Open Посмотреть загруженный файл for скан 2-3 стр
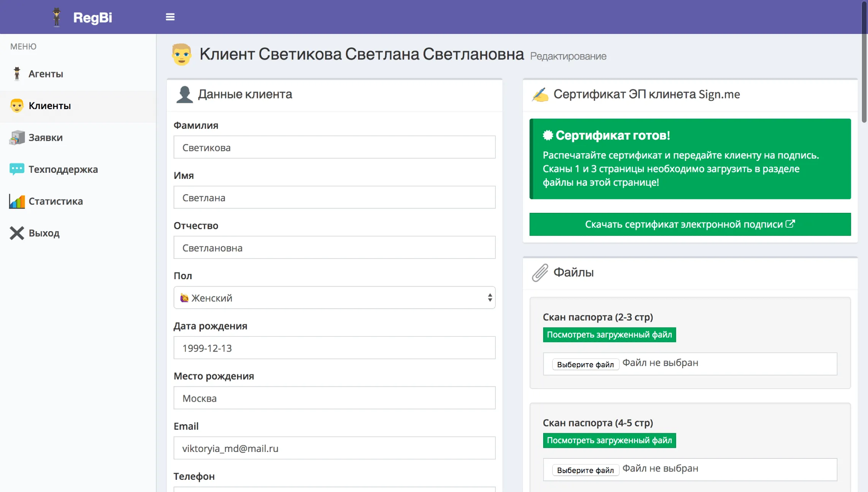The height and width of the screenshot is (492, 868). pos(609,334)
